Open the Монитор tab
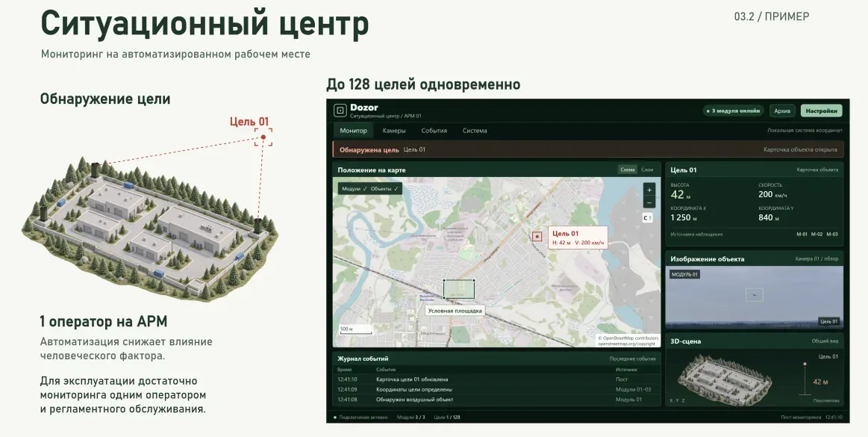This screenshot has height=437, width=868. tap(353, 131)
